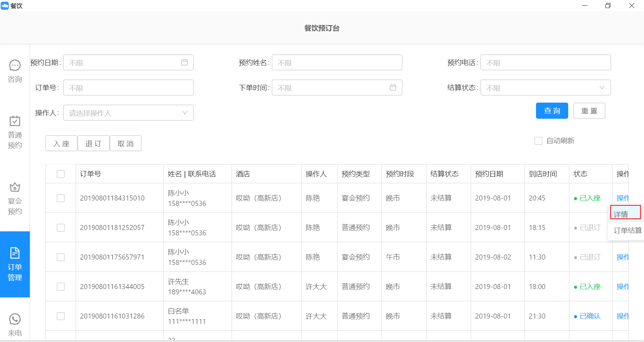
Task: Focus the 预约姓名 input field
Action: tap(337, 62)
